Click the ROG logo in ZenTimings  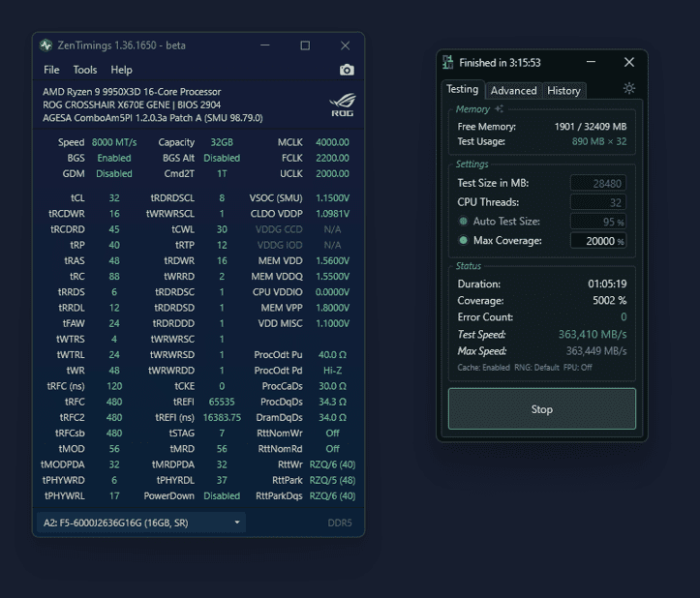(x=343, y=105)
